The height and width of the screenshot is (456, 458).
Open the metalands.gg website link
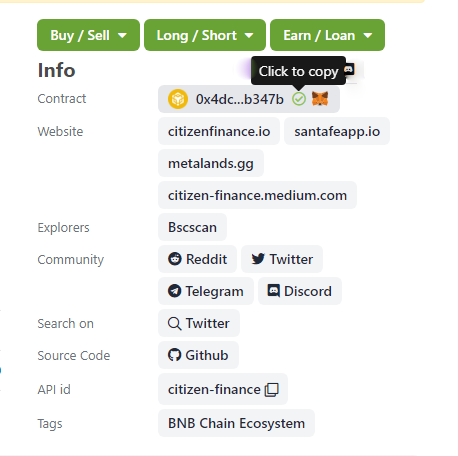211,163
